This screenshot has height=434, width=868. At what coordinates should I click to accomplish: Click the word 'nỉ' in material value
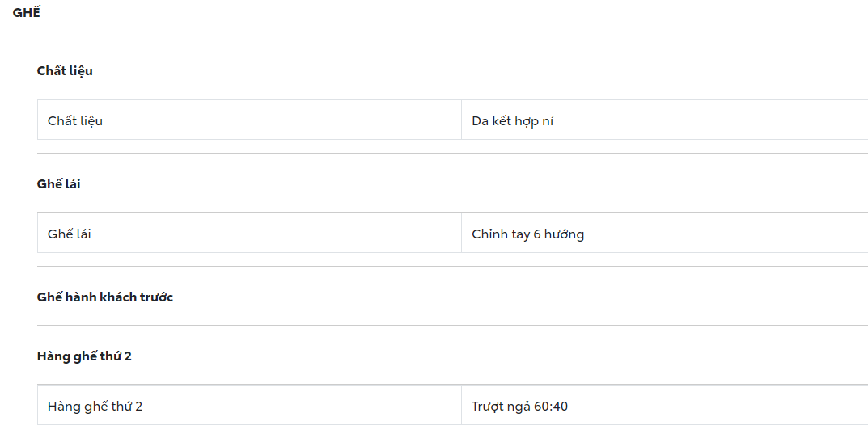(x=548, y=121)
